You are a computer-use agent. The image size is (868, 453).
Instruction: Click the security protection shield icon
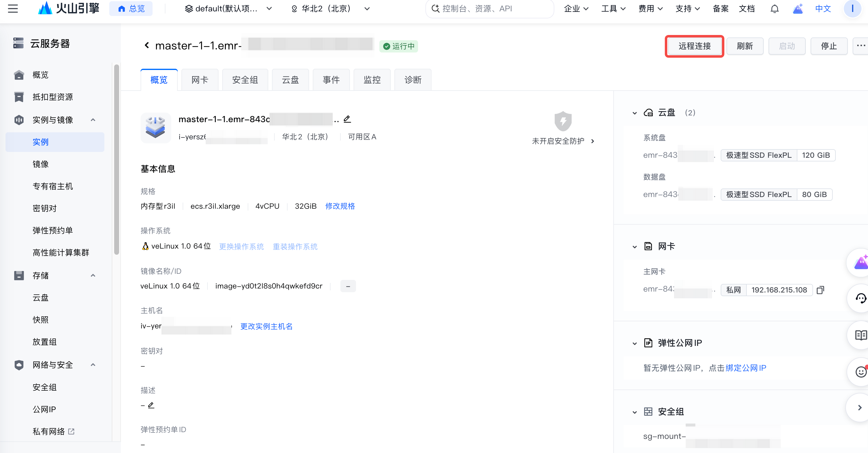563,121
